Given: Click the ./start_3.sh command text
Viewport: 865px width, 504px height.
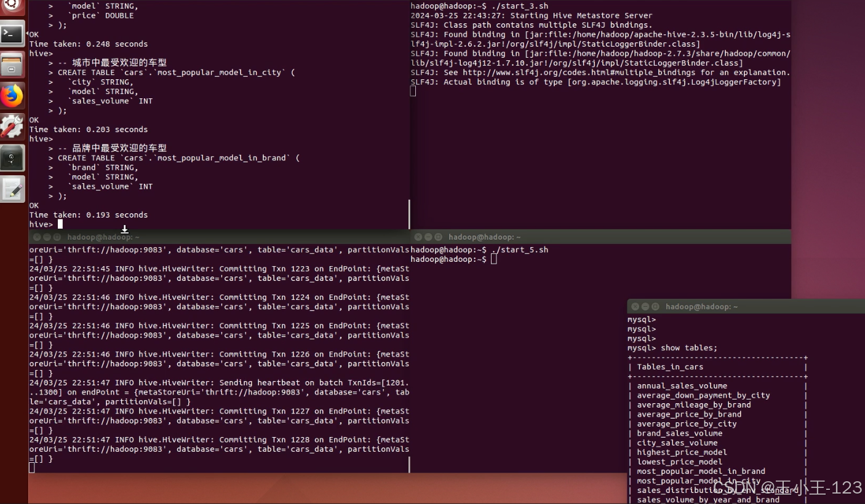Looking at the screenshot, I should coord(519,6).
